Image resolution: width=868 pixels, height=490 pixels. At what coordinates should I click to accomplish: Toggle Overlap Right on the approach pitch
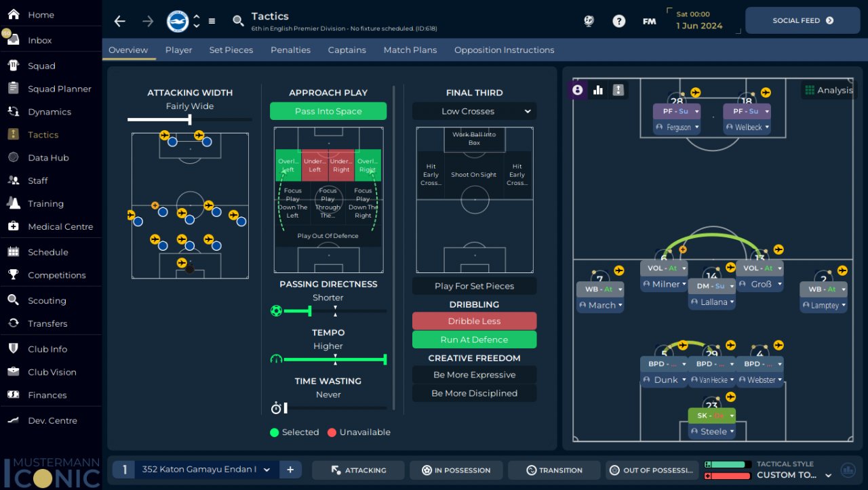click(368, 165)
